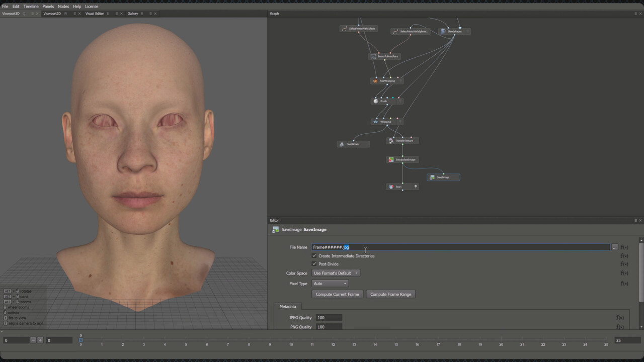The height and width of the screenshot is (362, 644).
Task: Select the SaveGeom node icon
Action: [342, 144]
